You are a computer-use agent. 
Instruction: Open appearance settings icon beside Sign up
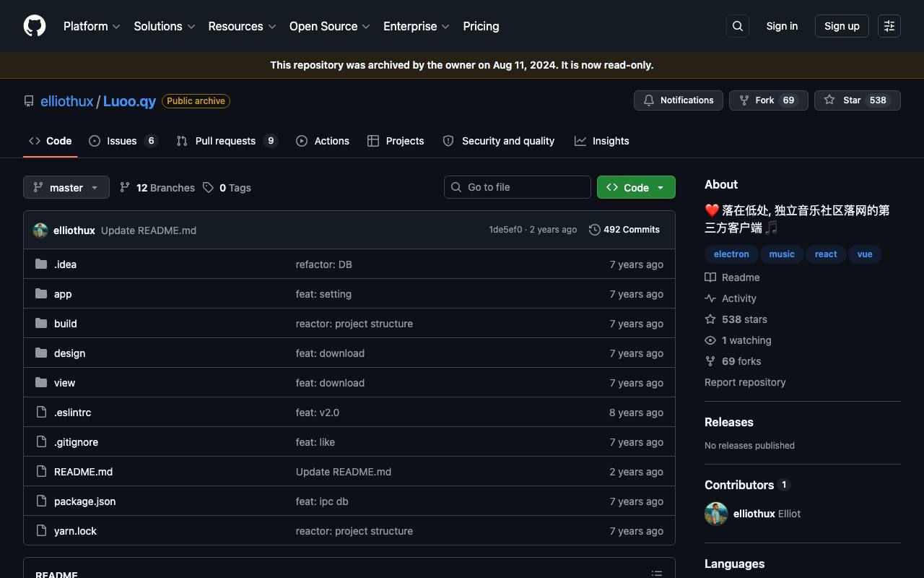click(x=889, y=26)
